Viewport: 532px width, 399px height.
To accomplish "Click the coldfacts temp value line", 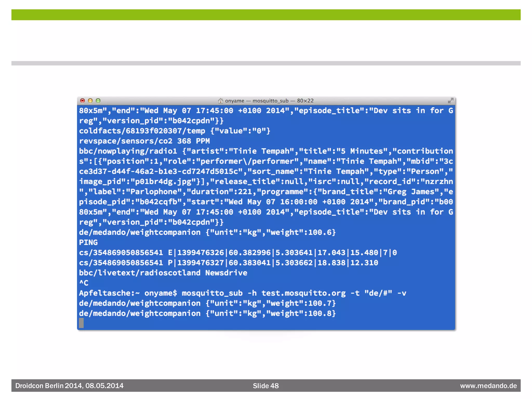I will coord(174,131).
